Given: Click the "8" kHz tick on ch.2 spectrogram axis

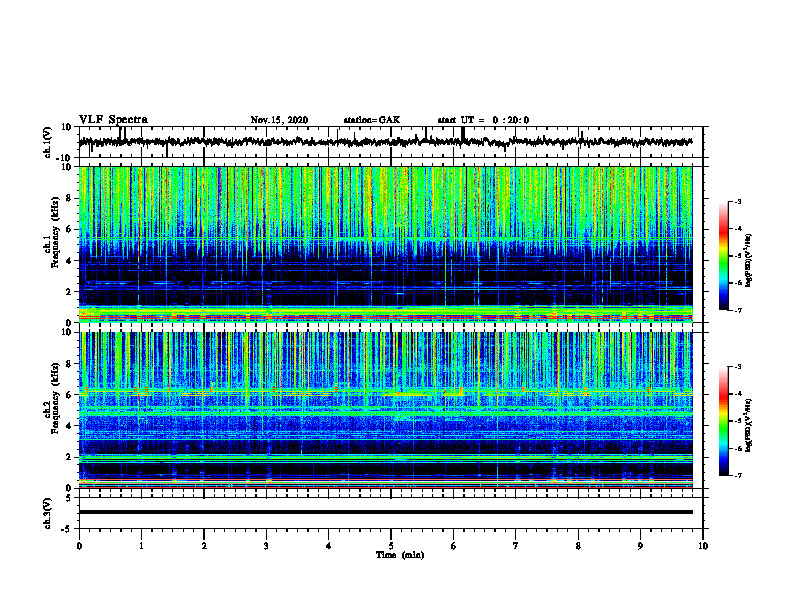Looking at the screenshot, I should click(x=70, y=364).
